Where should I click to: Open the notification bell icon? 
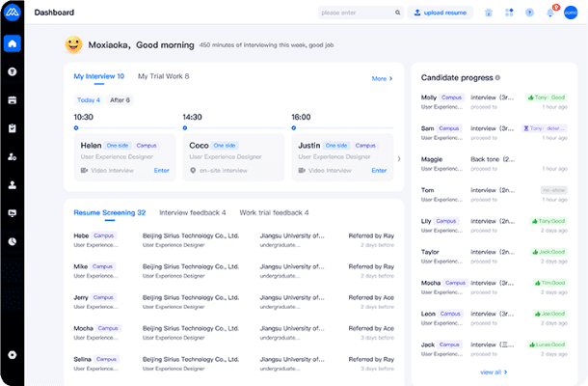point(549,13)
